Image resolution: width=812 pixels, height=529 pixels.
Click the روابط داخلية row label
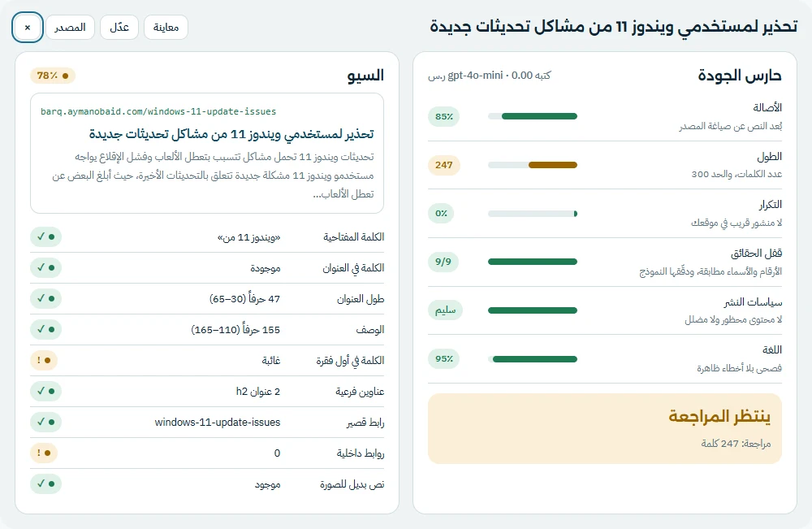coord(361,453)
